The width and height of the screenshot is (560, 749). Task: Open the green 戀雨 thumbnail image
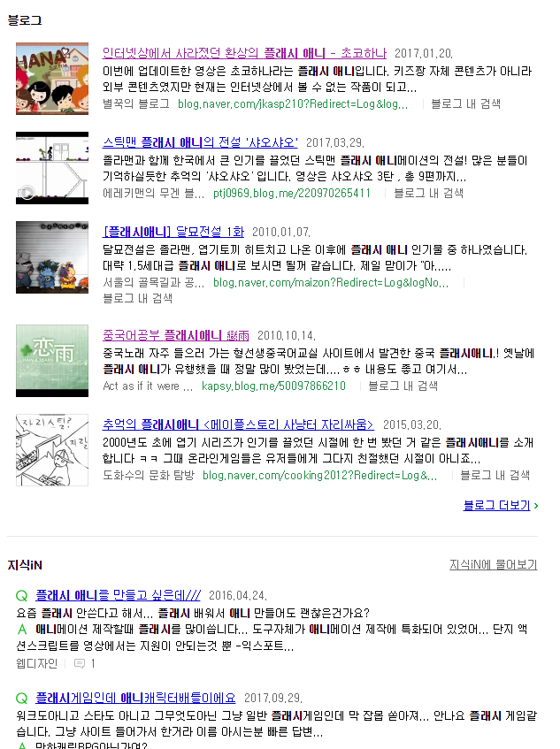click(x=52, y=361)
